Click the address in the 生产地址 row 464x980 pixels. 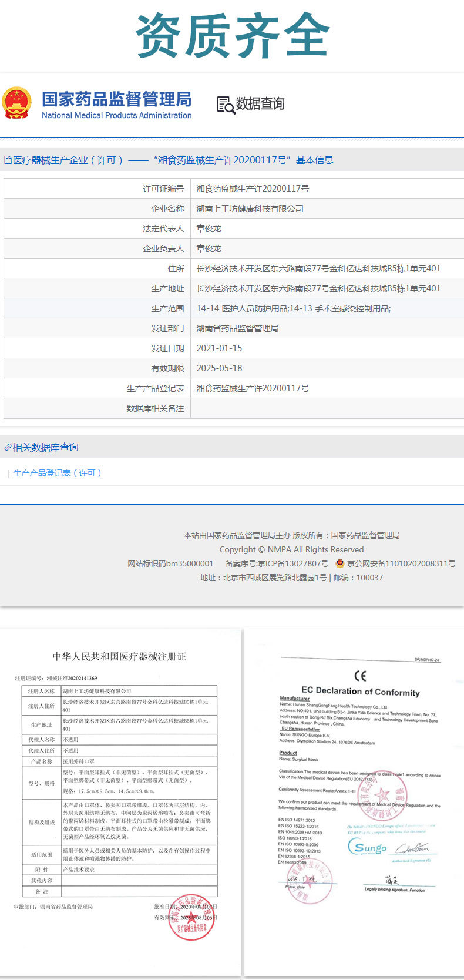pos(318,288)
